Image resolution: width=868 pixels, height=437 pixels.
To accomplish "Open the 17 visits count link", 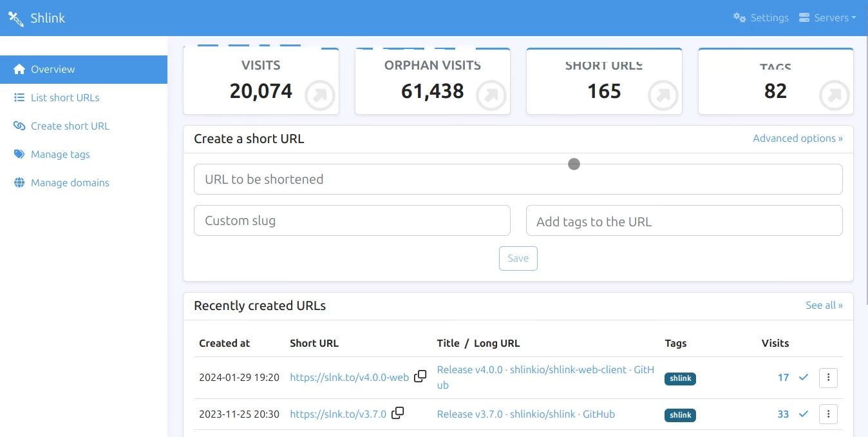I will (x=783, y=378).
